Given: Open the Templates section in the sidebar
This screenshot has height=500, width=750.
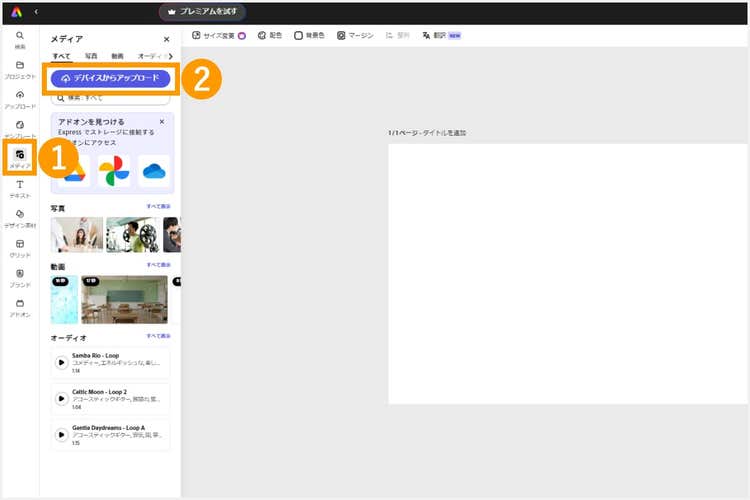Looking at the screenshot, I should (x=20, y=129).
